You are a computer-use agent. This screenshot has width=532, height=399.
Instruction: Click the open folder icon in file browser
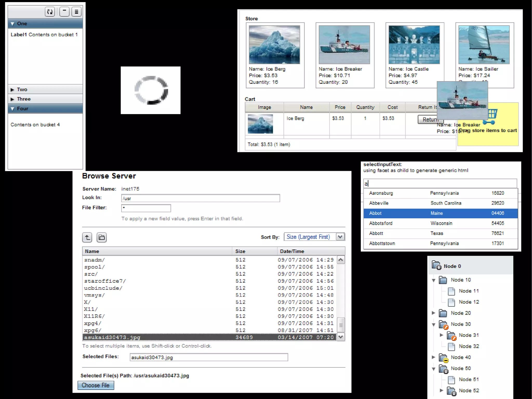[x=102, y=237]
